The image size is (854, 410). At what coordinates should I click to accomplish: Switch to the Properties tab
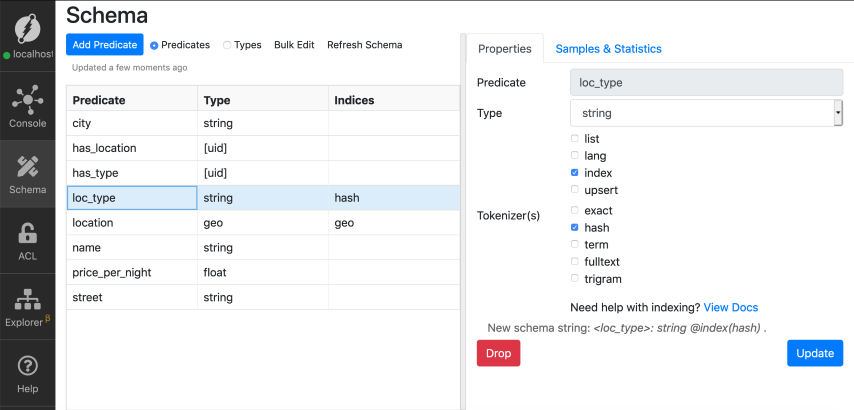click(504, 49)
